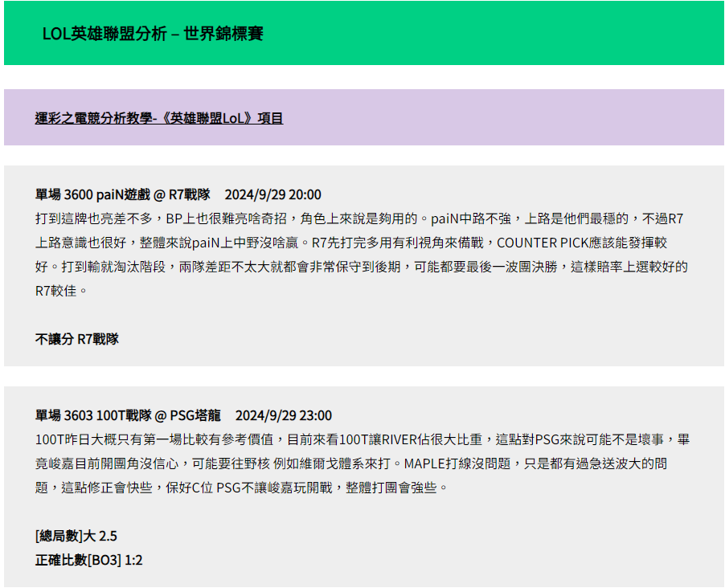Click the 正確比數[BO3] 1:2 prediction line

[89, 560]
